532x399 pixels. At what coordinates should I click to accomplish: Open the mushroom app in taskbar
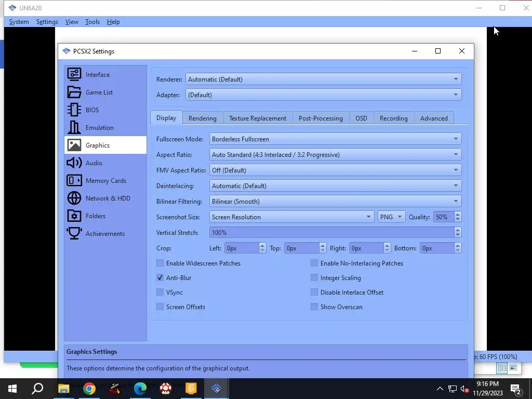coord(166,389)
